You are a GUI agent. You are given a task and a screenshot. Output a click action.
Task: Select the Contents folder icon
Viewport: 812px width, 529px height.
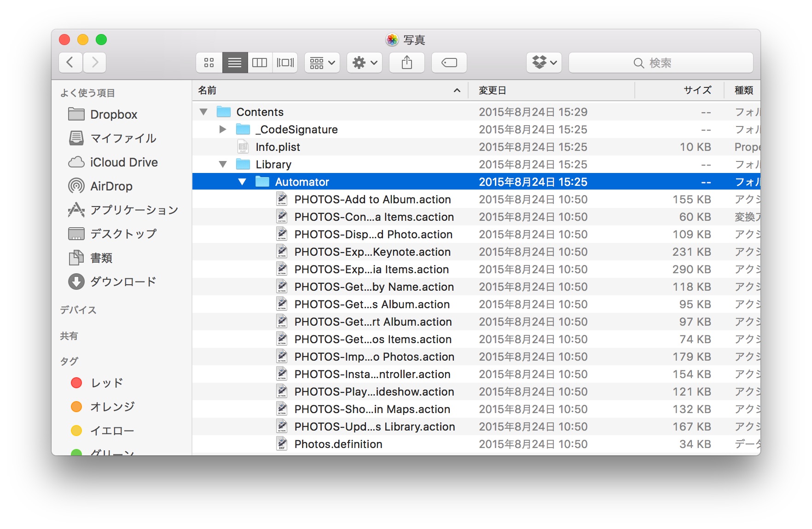[224, 112]
